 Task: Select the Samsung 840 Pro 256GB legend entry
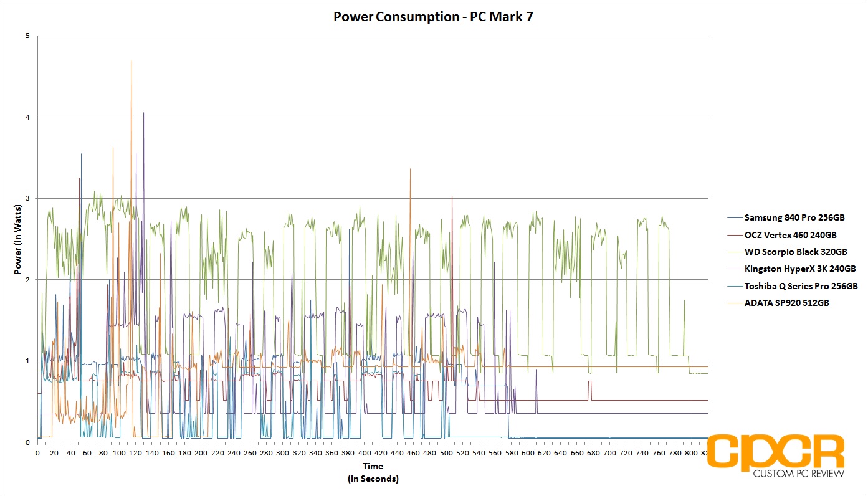pyautogui.click(x=794, y=217)
